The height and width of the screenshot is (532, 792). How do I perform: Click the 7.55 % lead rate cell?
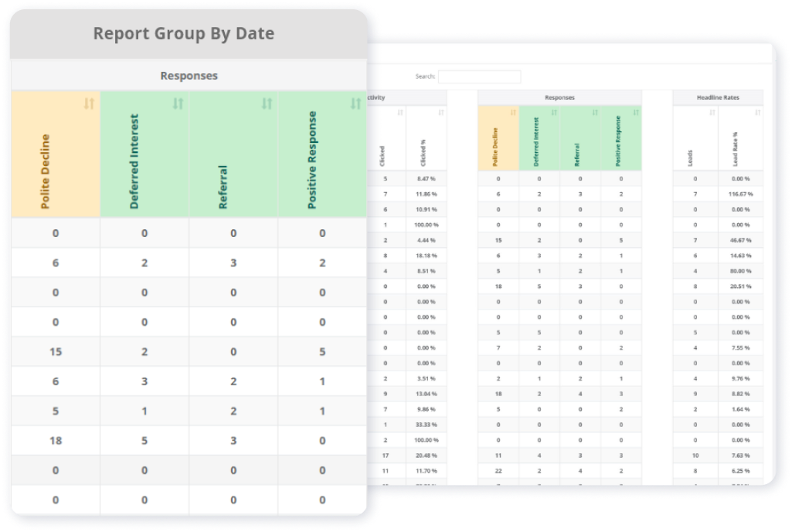tap(740, 347)
